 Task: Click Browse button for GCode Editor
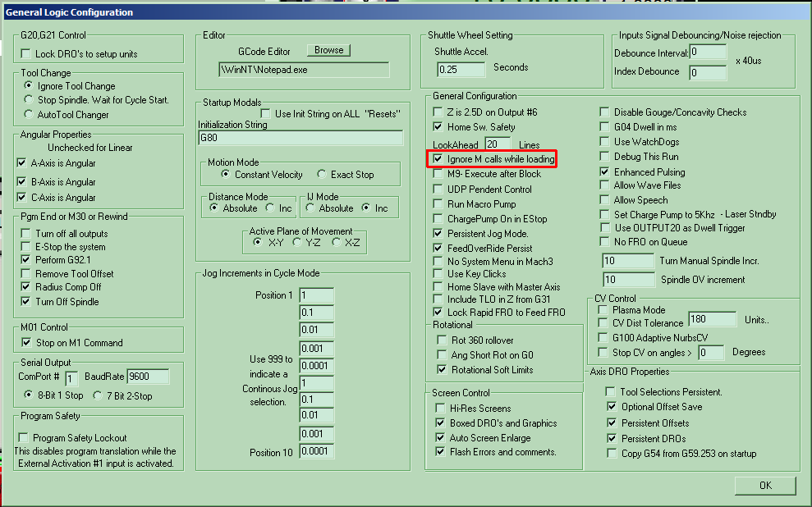(x=328, y=50)
